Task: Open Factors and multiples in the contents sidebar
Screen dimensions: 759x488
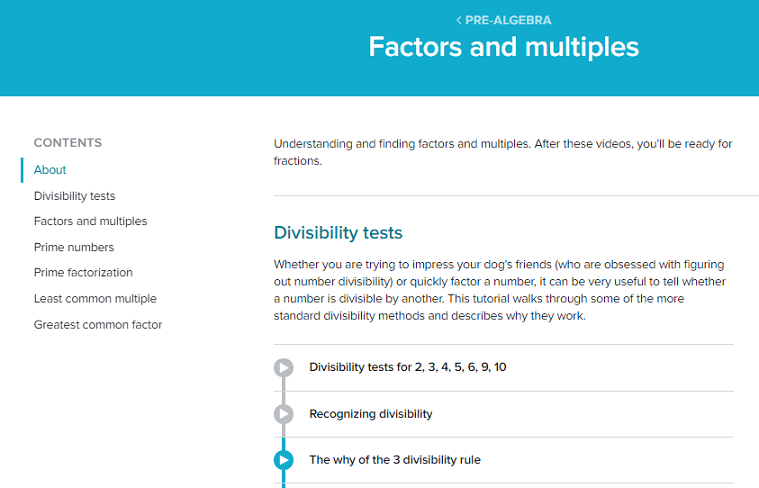Action: click(x=90, y=221)
